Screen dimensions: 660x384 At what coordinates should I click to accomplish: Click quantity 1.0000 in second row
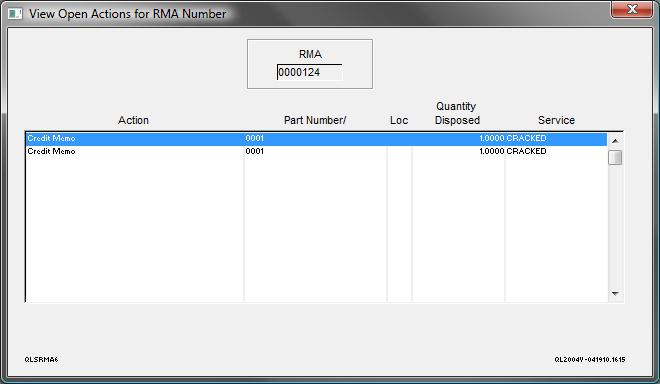coord(492,151)
